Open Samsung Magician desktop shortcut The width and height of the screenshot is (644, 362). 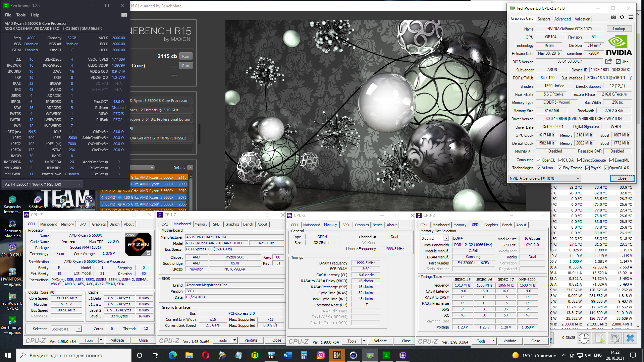[12, 229]
